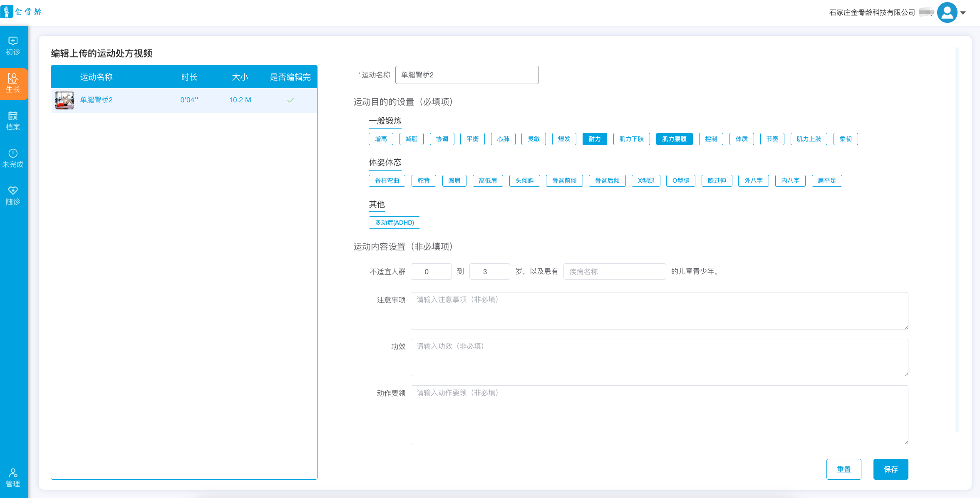Click the 10.2 M size cell
Screen dimensions: 980x498
(240, 100)
